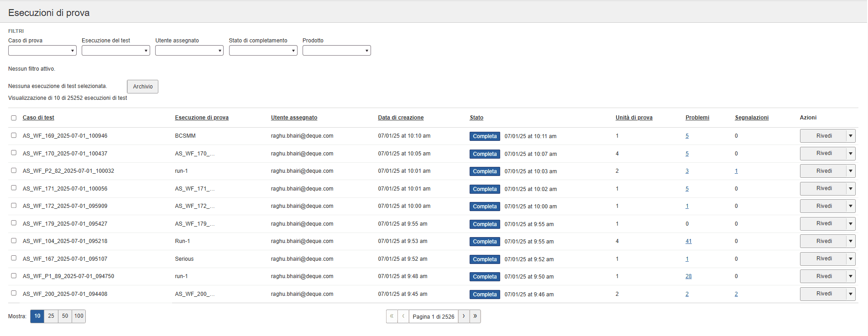Show 25 results per page
The width and height of the screenshot is (868, 336).
(51, 316)
